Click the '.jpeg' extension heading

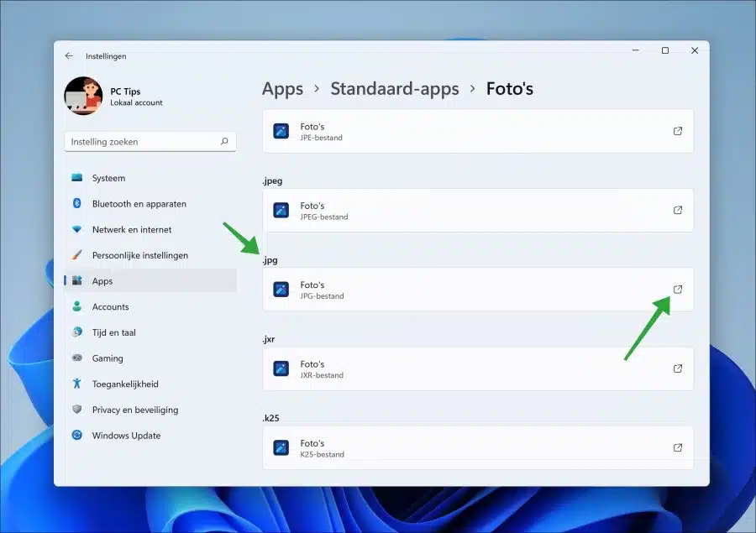pos(272,181)
